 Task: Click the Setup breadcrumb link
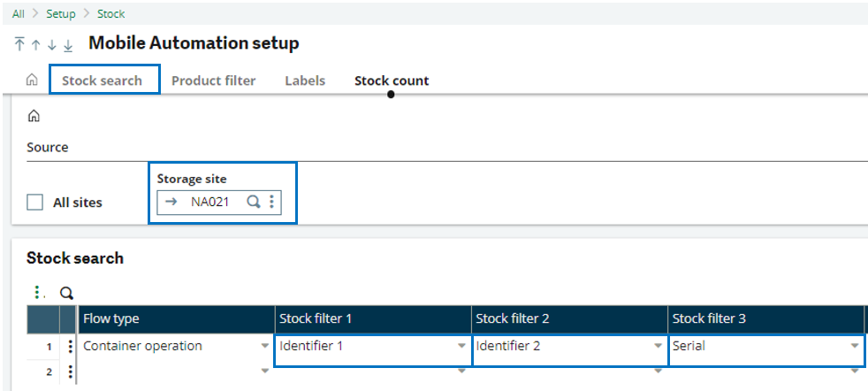60,14
